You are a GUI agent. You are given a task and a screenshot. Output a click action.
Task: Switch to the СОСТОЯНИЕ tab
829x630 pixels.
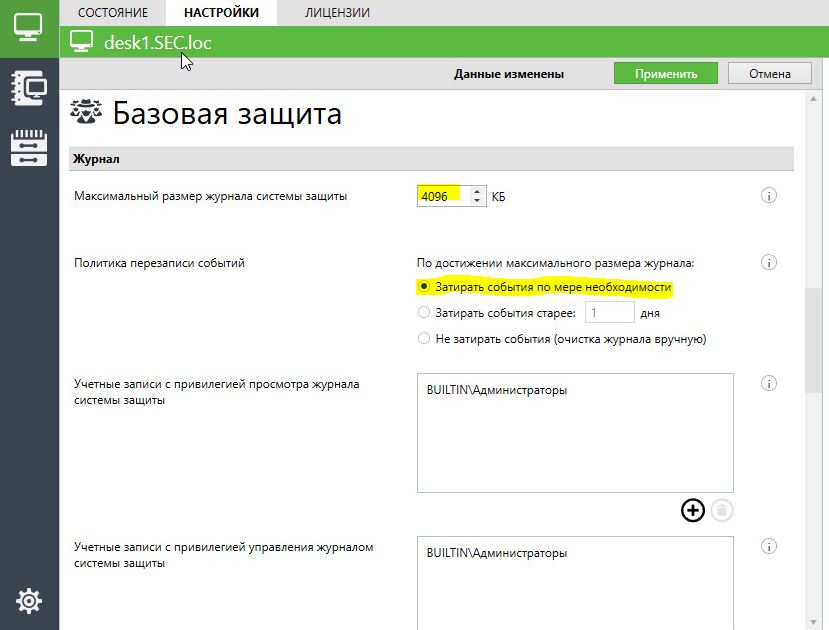113,13
